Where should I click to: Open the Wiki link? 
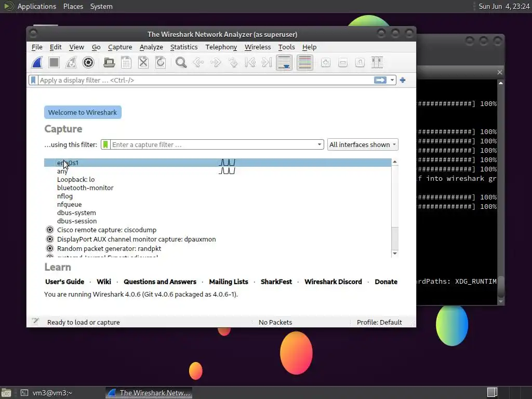[x=104, y=282]
